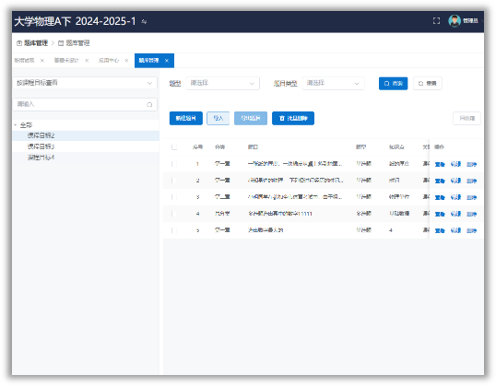Screen dimensions: 496x386
Task: Click the trash icon on 批量删除
Action: pyautogui.click(x=282, y=118)
